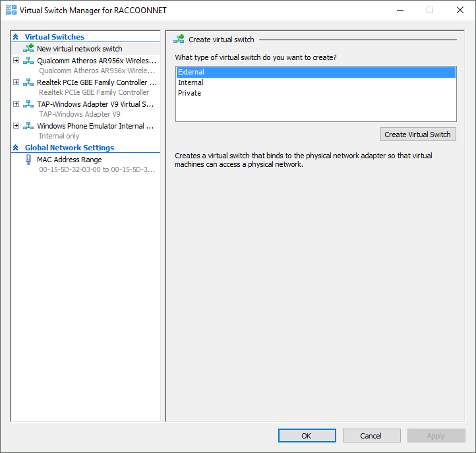Expand the Realtek PCIe GBE Controller node
This screenshot has height=453, width=476.
[x=16, y=82]
